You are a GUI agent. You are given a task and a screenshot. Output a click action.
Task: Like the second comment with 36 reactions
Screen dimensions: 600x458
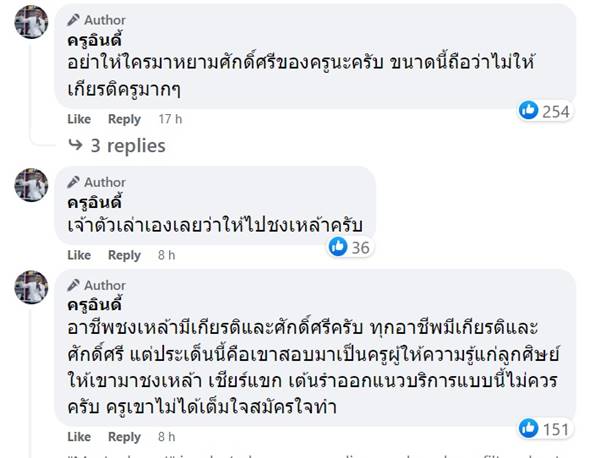79,255
